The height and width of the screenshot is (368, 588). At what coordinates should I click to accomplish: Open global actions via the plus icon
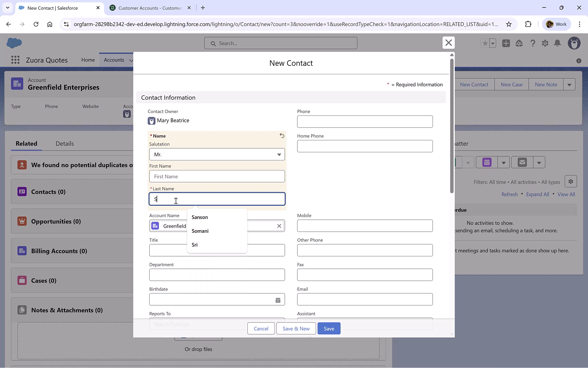506,43
